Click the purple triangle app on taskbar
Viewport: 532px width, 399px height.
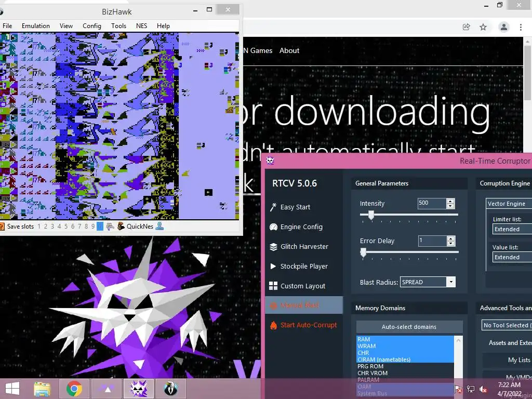pyautogui.click(x=107, y=389)
